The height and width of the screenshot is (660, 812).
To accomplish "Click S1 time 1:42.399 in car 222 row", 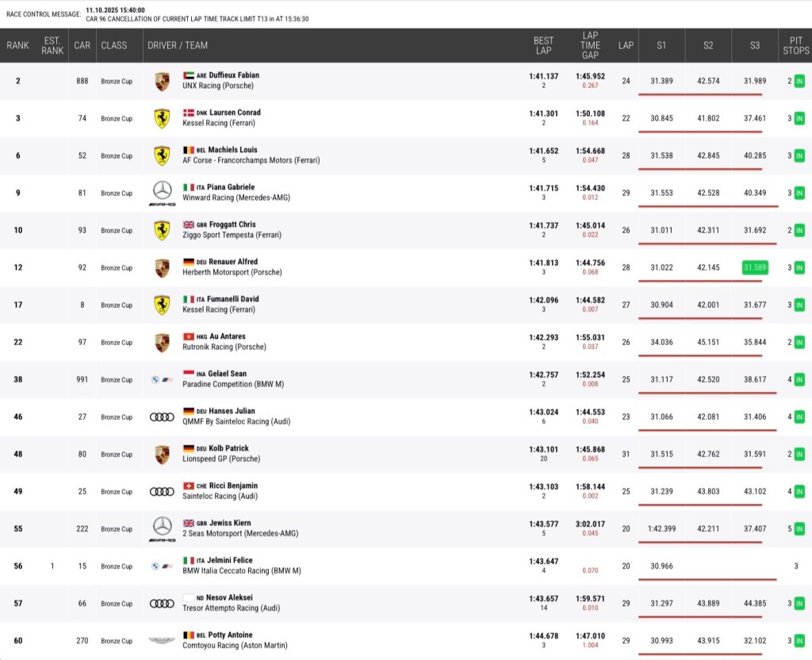I will pos(661,529).
